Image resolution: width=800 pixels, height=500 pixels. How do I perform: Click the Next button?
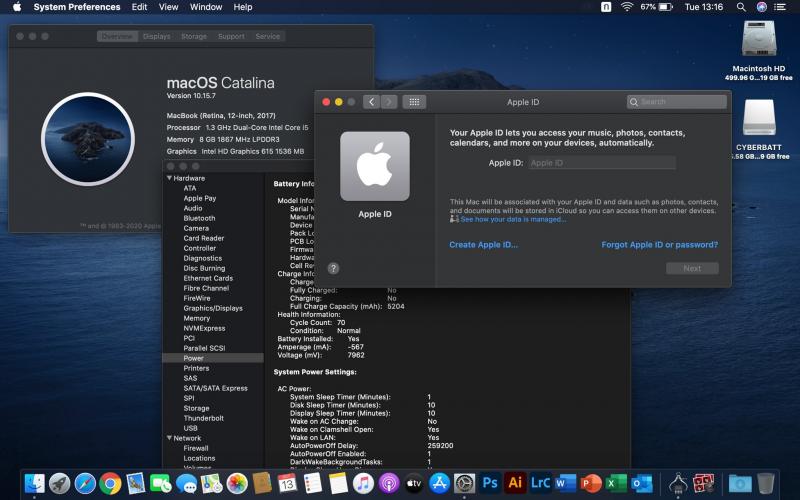(x=692, y=268)
